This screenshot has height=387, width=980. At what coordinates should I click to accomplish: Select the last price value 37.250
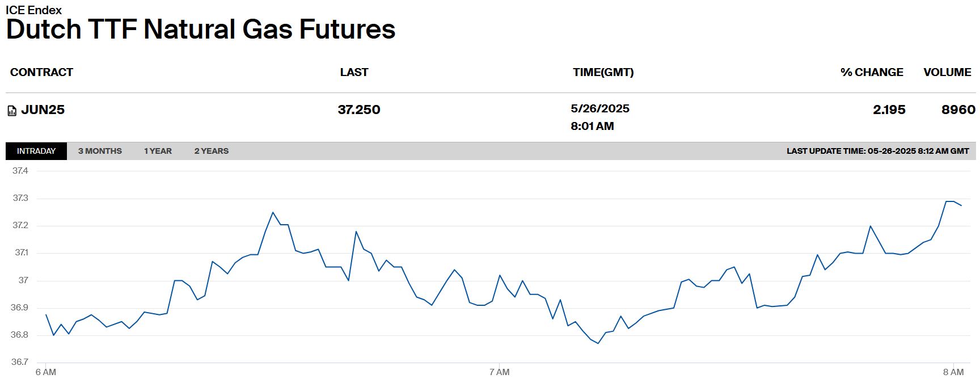pos(359,110)
